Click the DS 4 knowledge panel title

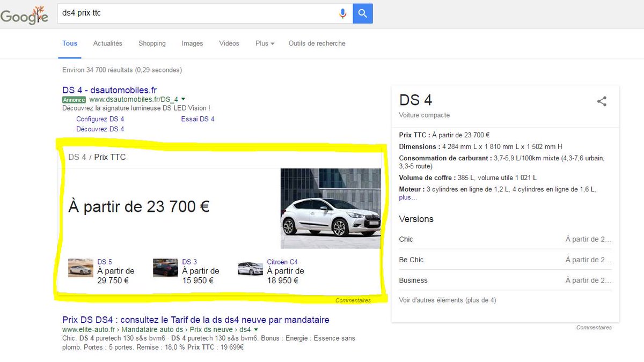[415, 100]
